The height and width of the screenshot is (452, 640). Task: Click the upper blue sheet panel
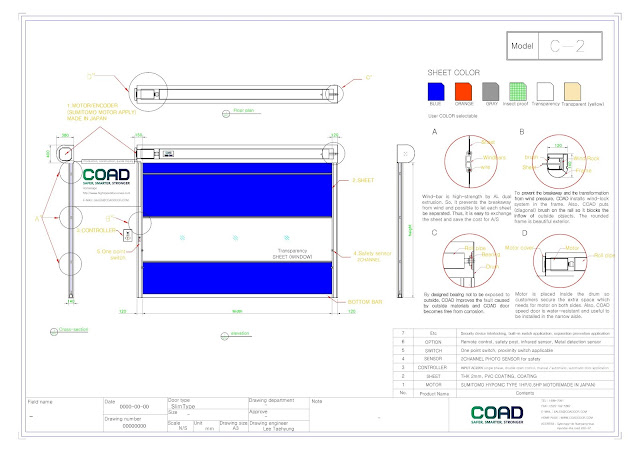click(x=237, y=190)
